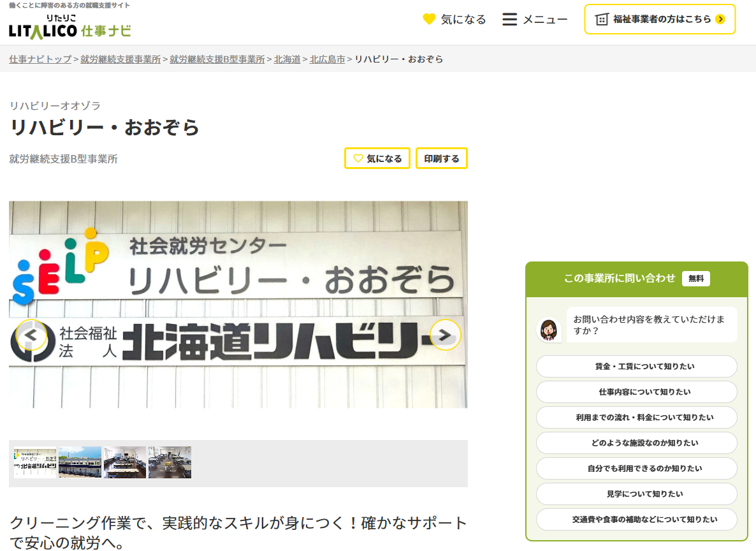The width and height of the screenshot is (756, 551).
Task: Choose 自分でも利用できるのか知りたい option
Action: [x=636, y=469]
